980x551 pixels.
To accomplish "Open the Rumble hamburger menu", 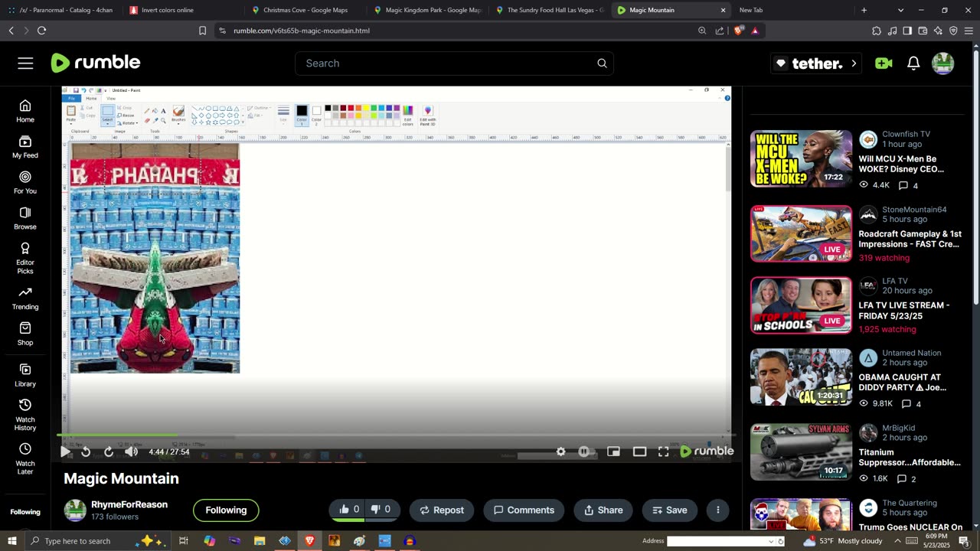I will click(x=25, y=64).
